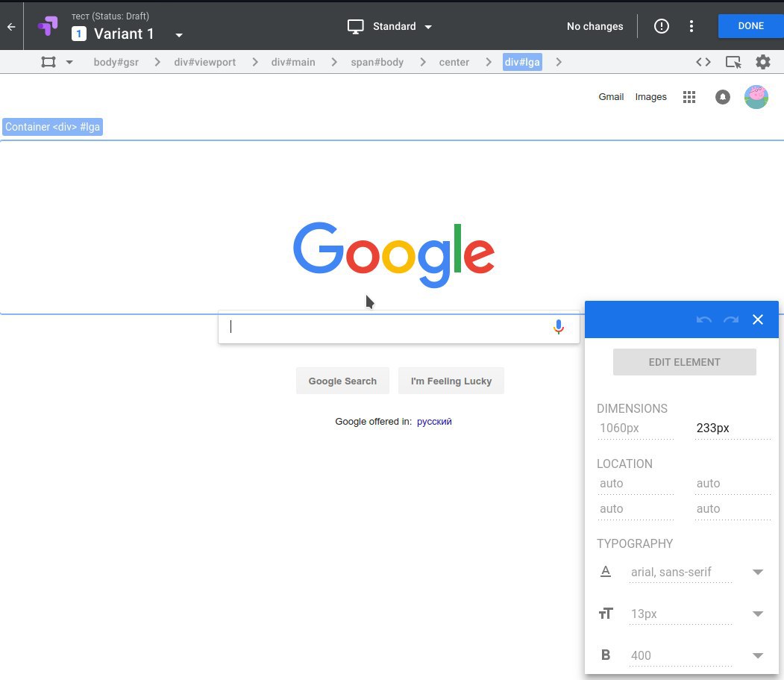
Task: Click the second row right auto location field
Action: click(x=733, y=509)
